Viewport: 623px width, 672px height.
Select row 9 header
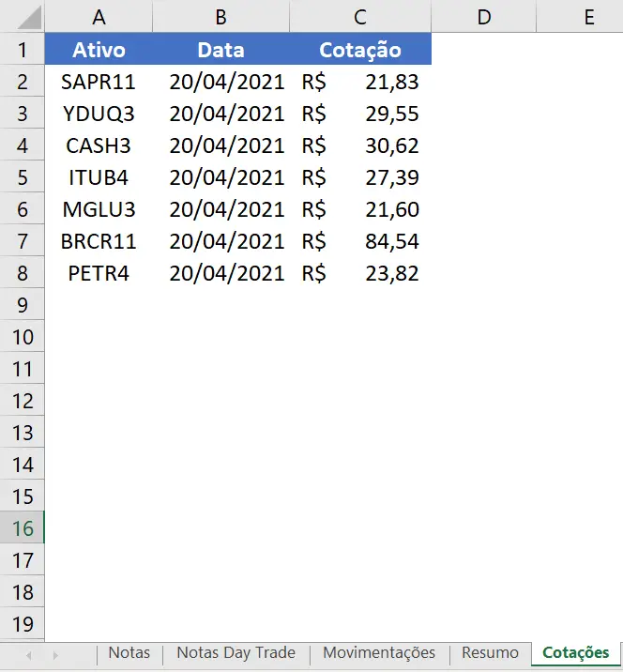[23, 305]
